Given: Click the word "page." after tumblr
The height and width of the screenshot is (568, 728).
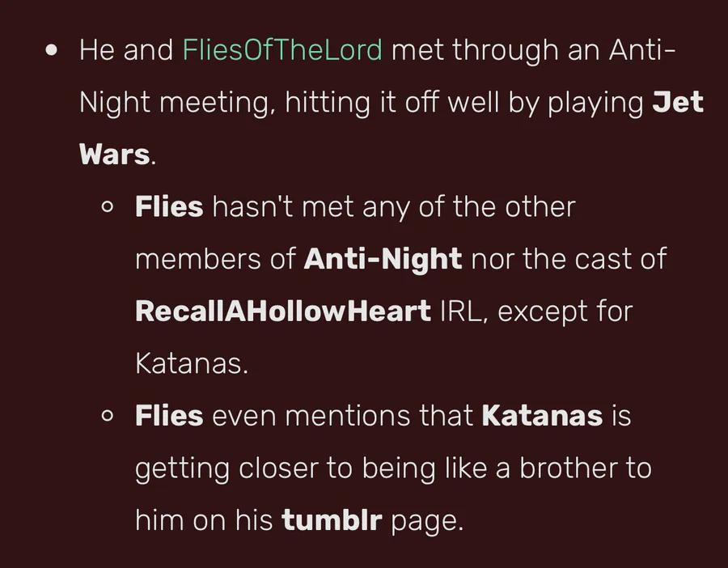Looking at the screenshot, I should point(427,520).
